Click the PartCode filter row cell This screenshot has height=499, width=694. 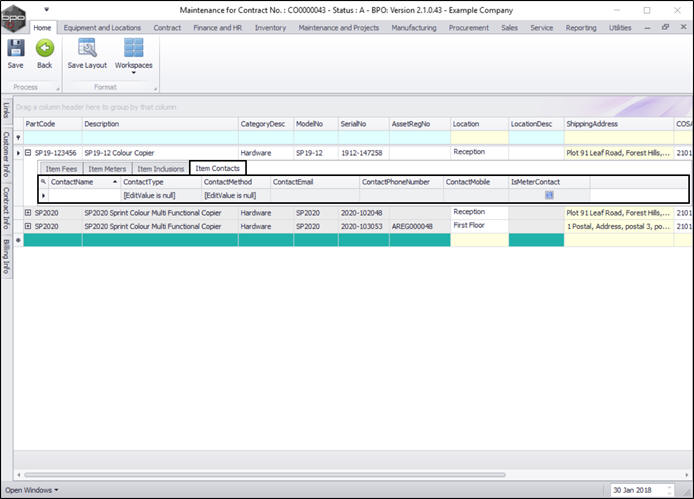point(52,138)
